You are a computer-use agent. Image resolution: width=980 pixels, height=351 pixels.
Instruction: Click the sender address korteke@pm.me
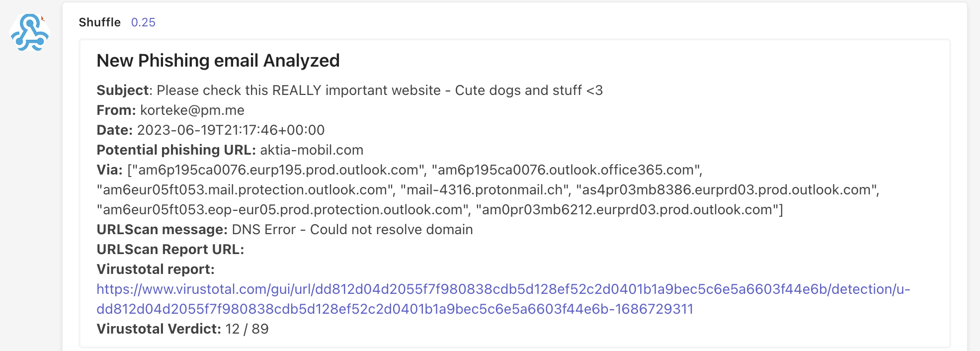pos(192,110)
